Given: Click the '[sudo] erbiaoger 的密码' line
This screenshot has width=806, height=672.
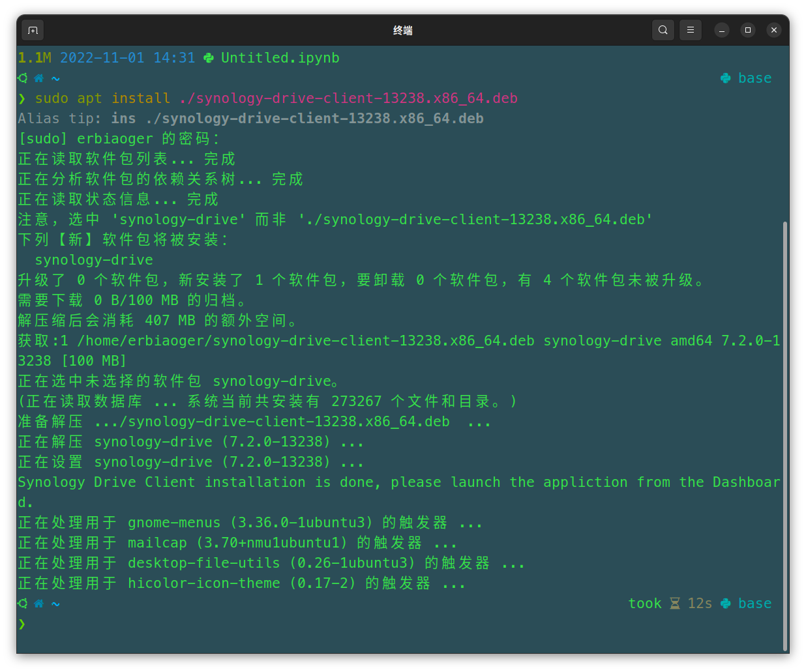Looking at the screenshot, I should tap(119, 139).
